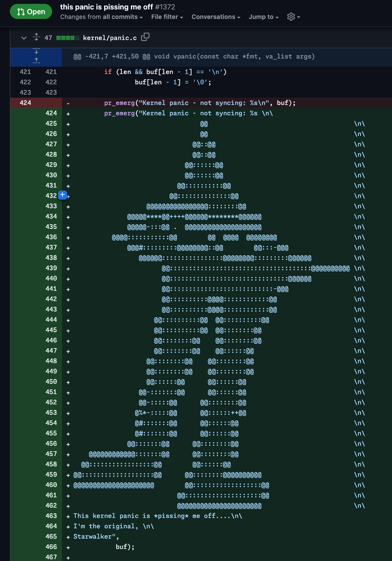Image resolution: width=392 pixels, height=561 pixels.
Task: Select added line number 462
Action: (51, 506)
